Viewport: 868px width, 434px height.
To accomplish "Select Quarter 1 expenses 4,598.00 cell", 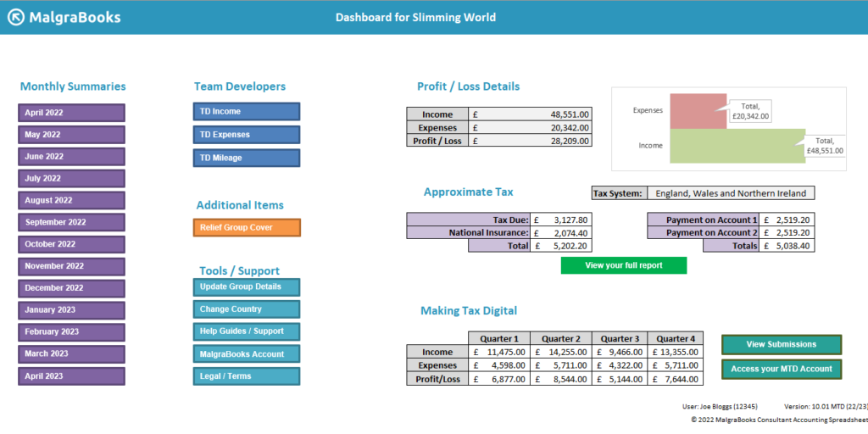I will point(499,365).
